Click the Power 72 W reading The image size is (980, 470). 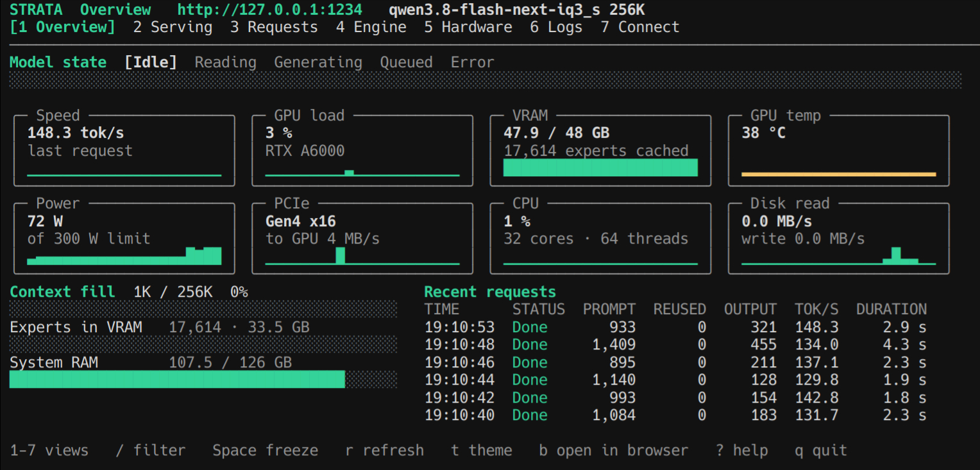(x=45, y=221)
